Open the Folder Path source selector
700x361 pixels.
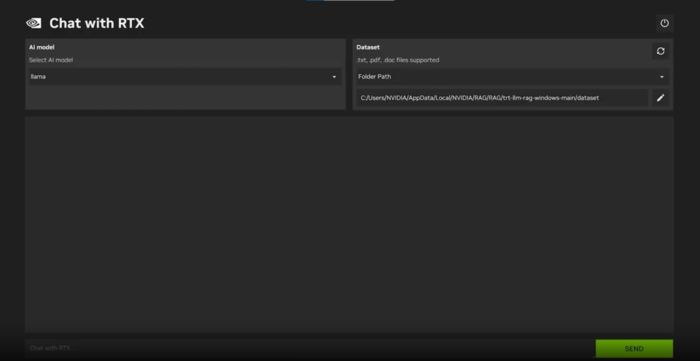point(512,77)
